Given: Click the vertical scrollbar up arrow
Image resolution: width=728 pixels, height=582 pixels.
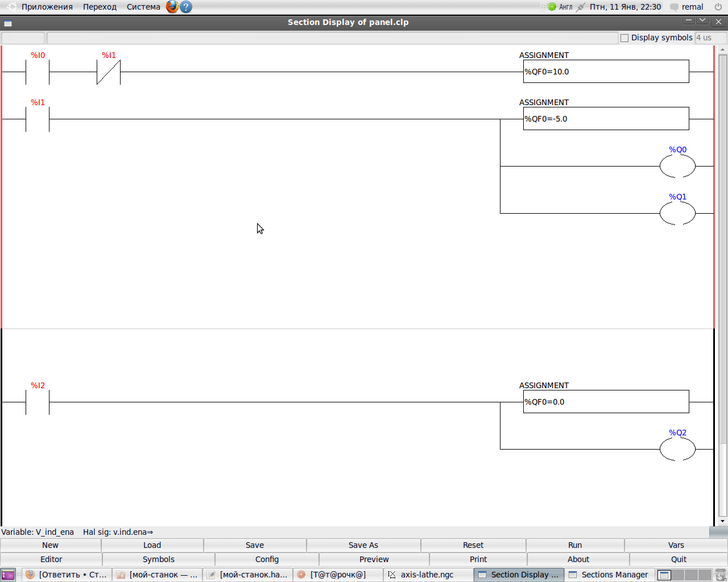Looking at the screenshot, I should [723, 50].
